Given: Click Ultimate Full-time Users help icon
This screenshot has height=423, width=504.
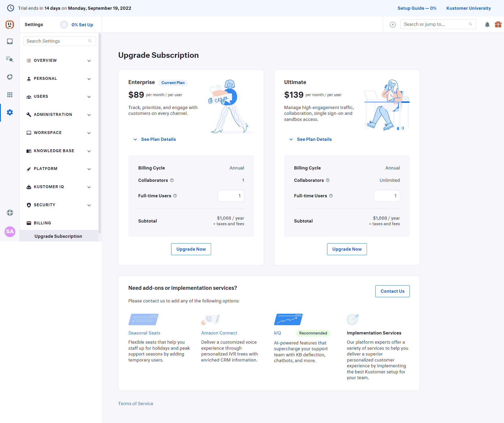Looking at the screenshot, I should (x=331, y=196).
